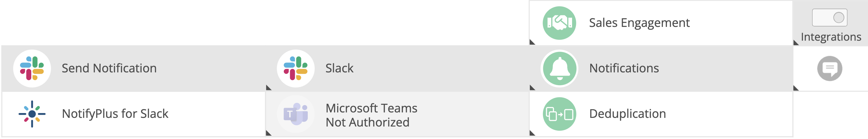This screenshot has height=139, width=868.
Task: Open the Sales Engagement label
Action: click(x=639, y=23)
